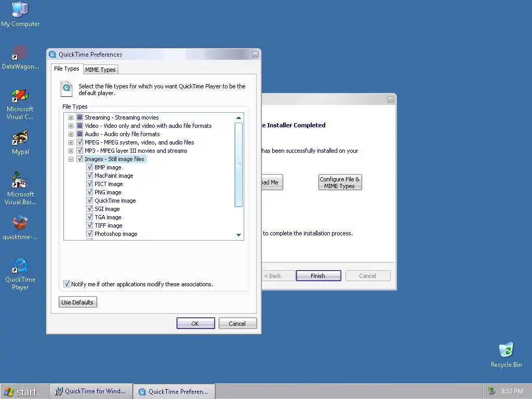This screenshot has height=399, width=532.
Task: Collapse the Images tree node
Action: tap(71, 159)
